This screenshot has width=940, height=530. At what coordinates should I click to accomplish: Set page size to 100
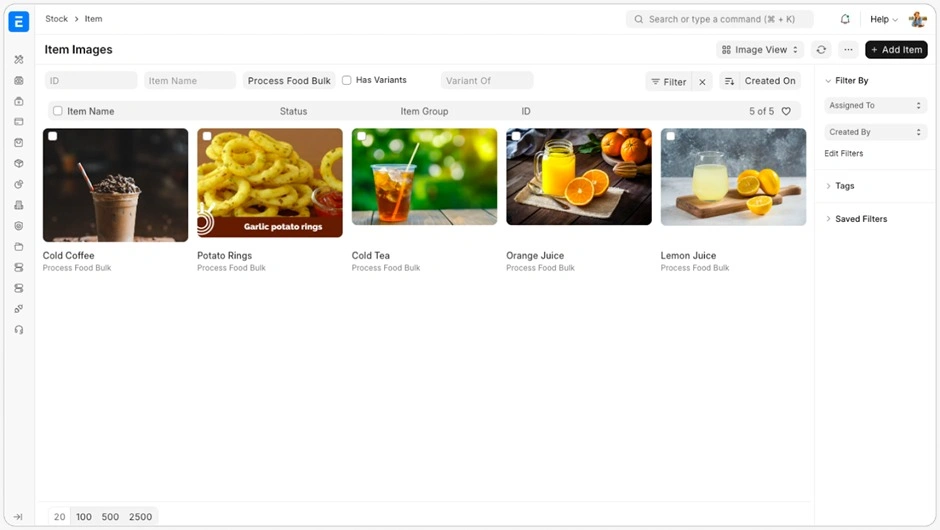[x=84, y=517]
